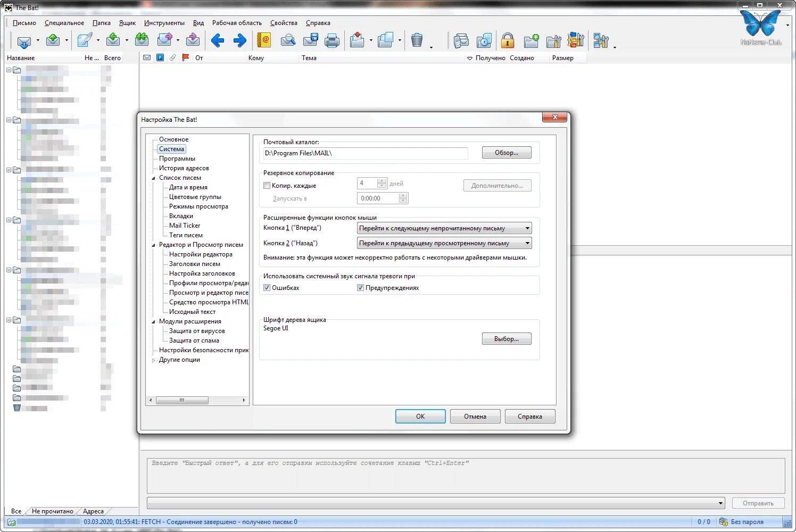Open the 'Письмо' menu
Screen dimensions: 796x532
pos(24,23)
